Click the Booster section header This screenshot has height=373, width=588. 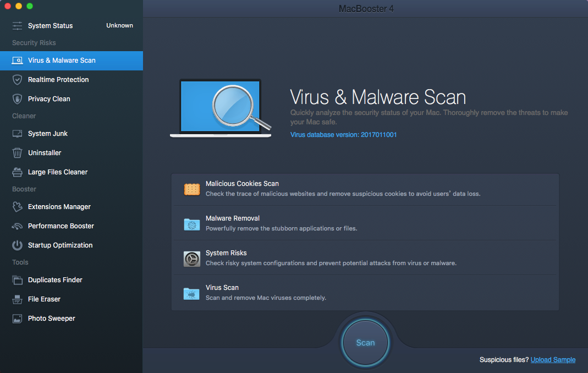point(24,189)
